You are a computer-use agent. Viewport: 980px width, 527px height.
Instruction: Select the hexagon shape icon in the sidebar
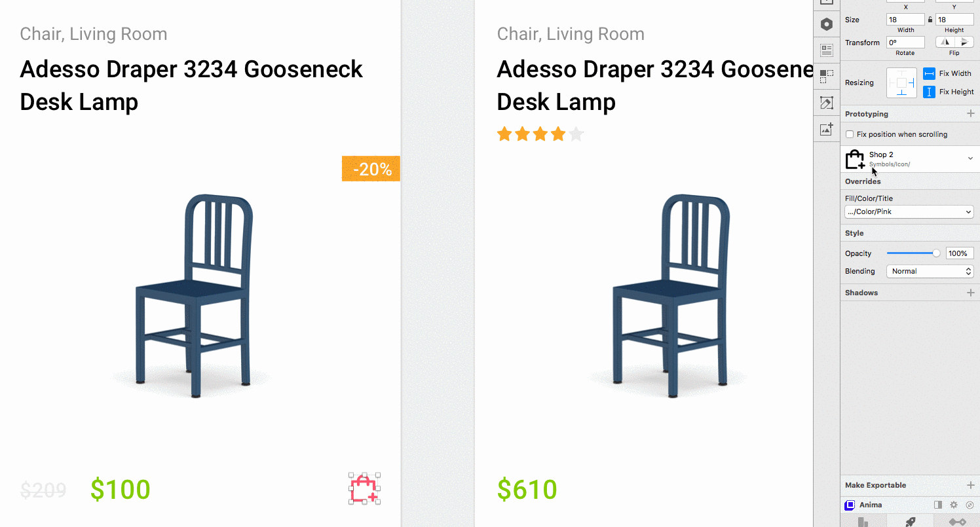826,24
